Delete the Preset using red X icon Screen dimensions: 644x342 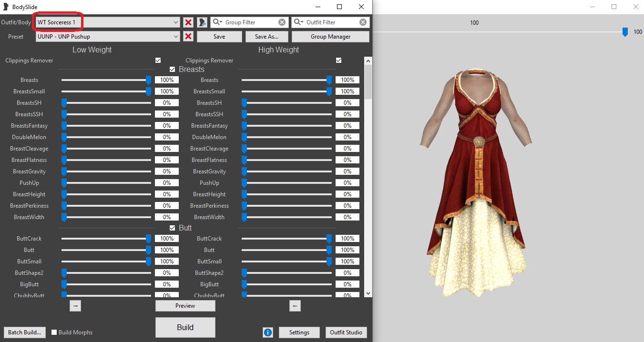pos(188,37)
